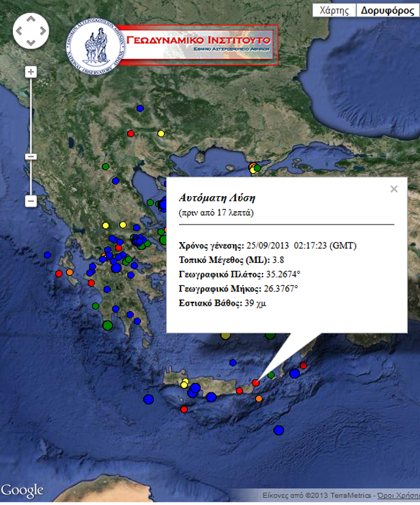Click the westernmost blue marker in the sea
This screenshot has width=420, height=505.
[47, 254]
